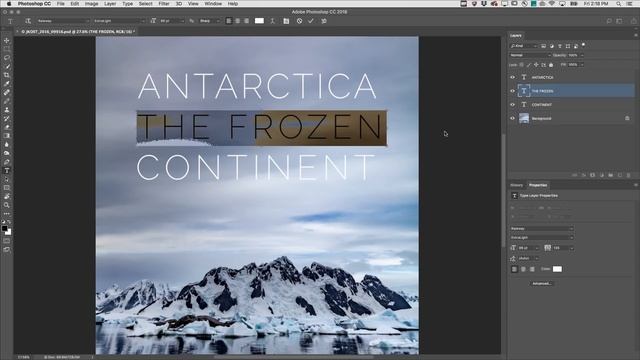Add a layer mask from Layers panel
The image size is (640, 360).
[x=593, y=175]
